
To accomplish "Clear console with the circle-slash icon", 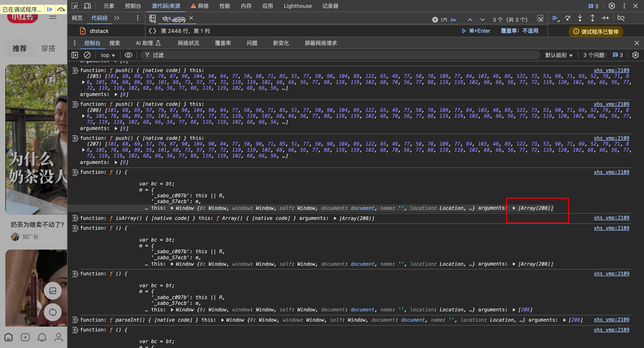I will [87, 55].
